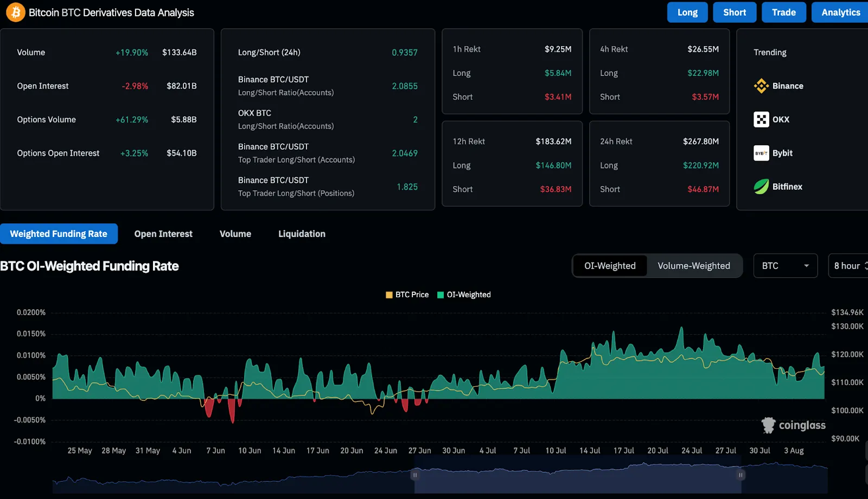Click the Bitfinex leaf icon
The image size is (868, 499).
click(x=761, y=187)
